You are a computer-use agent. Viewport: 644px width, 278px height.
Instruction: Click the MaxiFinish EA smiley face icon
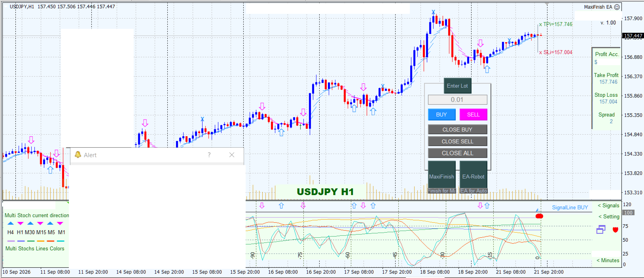(x=617, y=7)
